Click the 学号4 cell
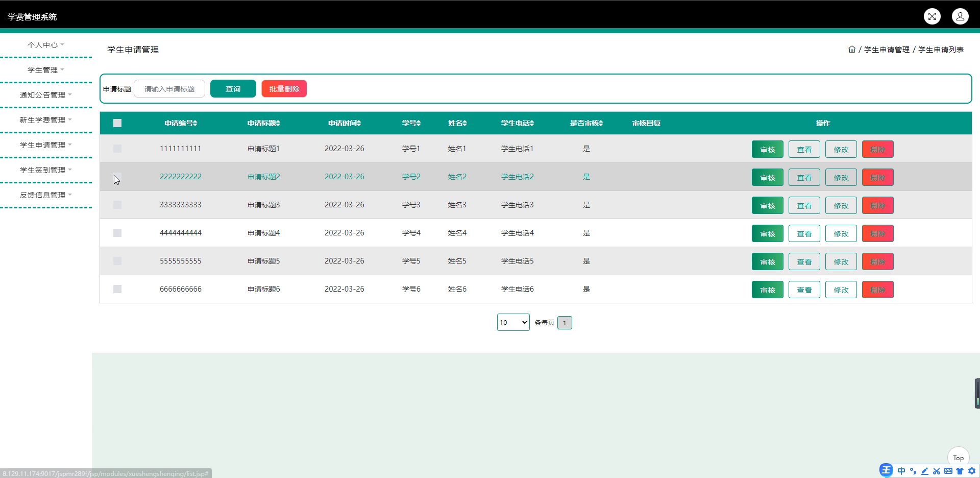 (411, 233)
